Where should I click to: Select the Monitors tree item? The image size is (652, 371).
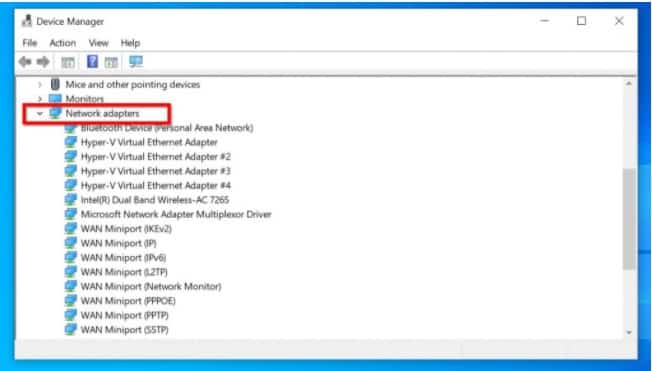point(84,99)
